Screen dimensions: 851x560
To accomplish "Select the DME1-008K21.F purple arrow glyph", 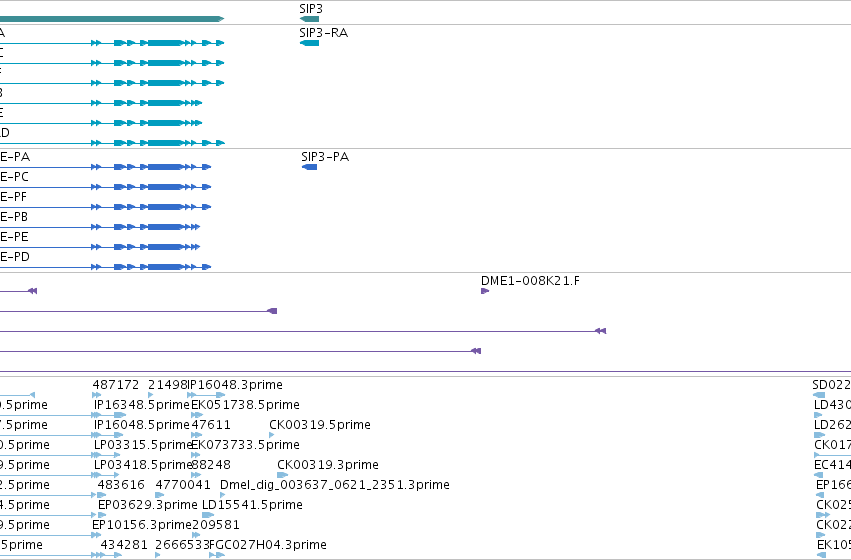I will tap(485, 291).
